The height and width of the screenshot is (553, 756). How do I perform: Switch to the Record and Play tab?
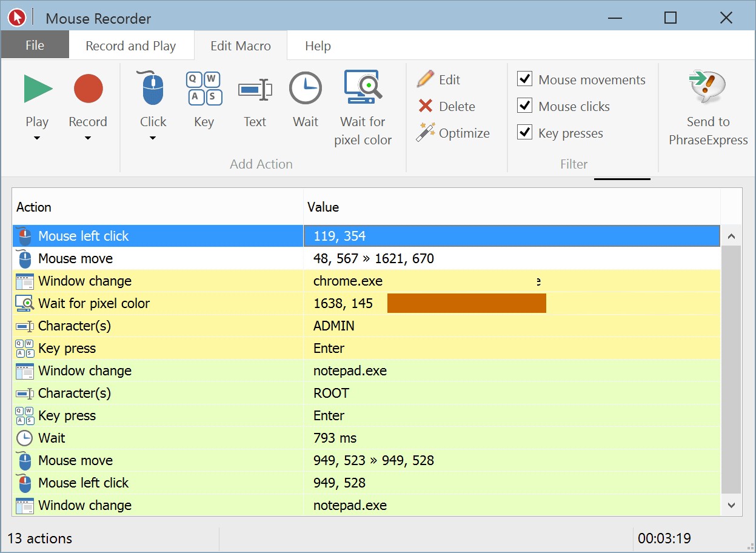[131, 46]
